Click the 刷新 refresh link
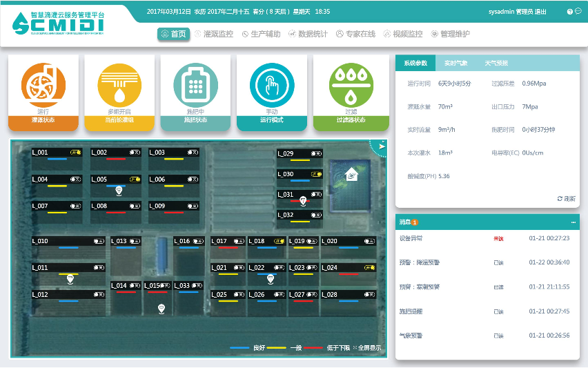Image resolution: width=588 pixels, height=368 pixels. (x=566, y=198)
